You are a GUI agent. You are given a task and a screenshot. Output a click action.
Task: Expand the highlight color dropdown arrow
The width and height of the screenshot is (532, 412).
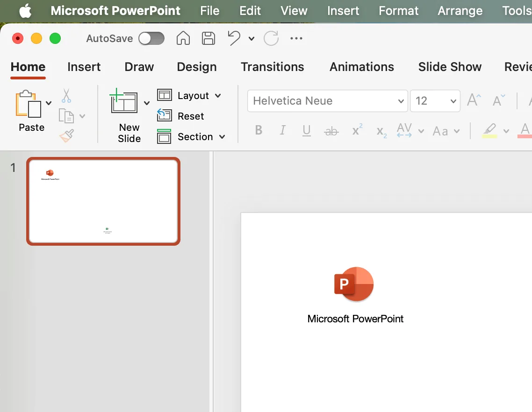coord(506,131)
